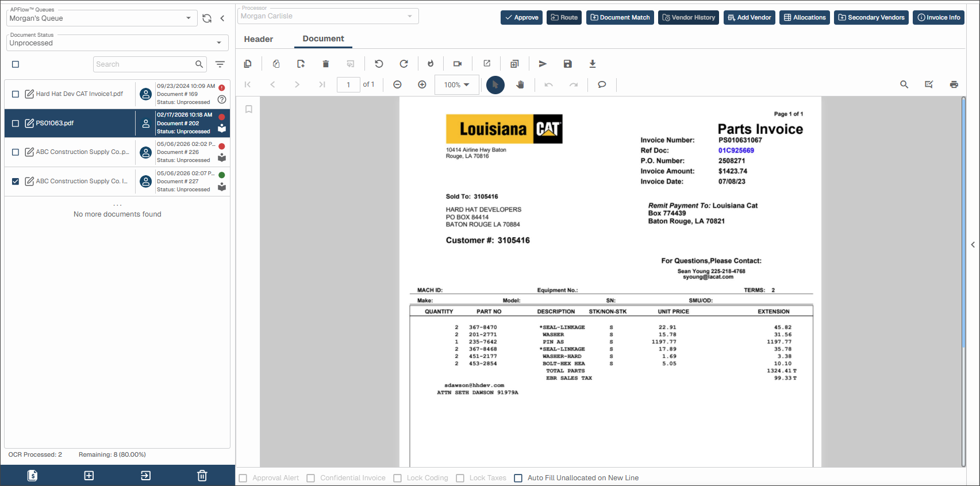The width and height of the screenshot is (980, 486).
Task: Open Secondary Vendors
Action: [x=871, y=17]
